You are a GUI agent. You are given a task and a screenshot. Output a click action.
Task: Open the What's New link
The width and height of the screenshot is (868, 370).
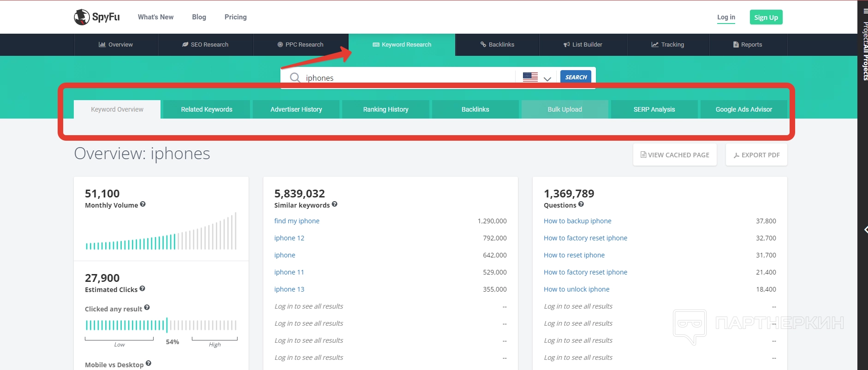coord(155,17)
